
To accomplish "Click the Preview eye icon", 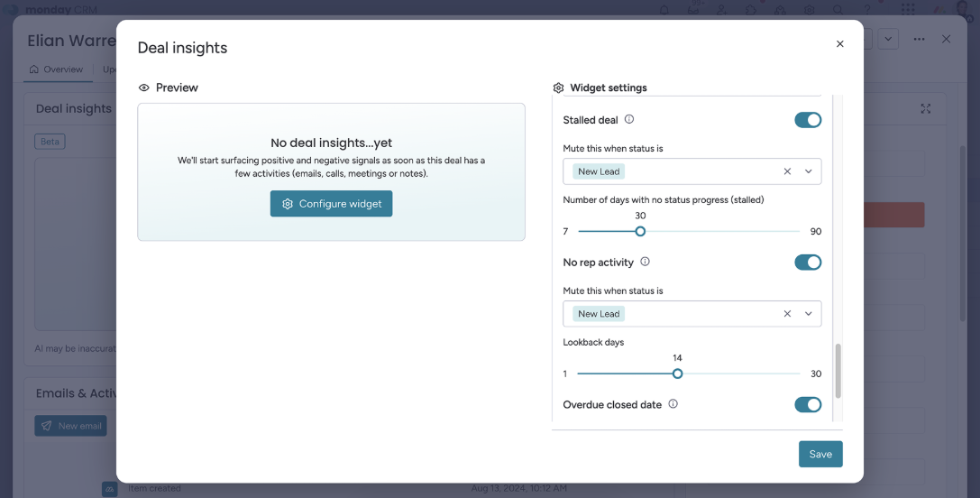I will [144, 88].
